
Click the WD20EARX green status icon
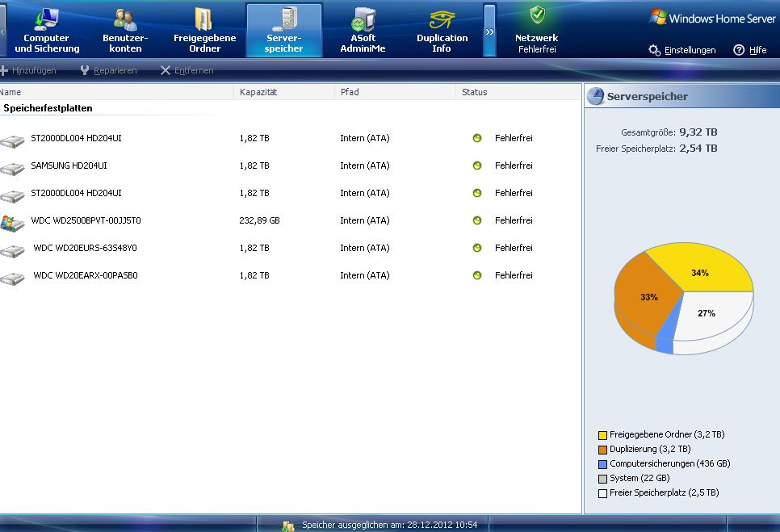click(x=477, y=275)
